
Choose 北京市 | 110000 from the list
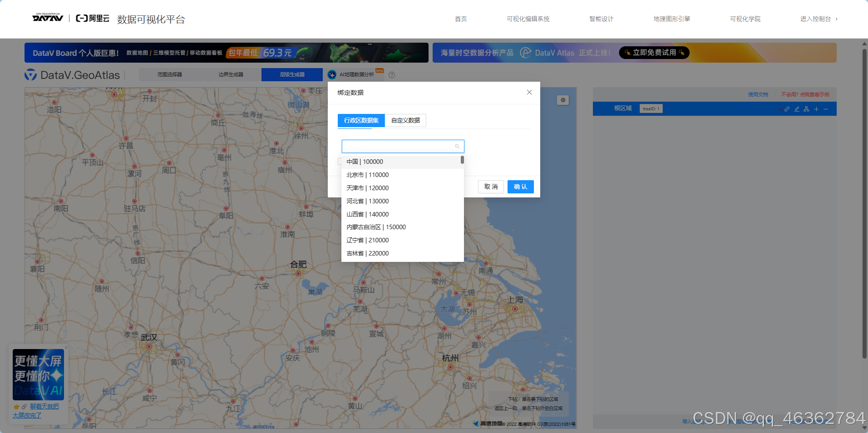point(403,175)
